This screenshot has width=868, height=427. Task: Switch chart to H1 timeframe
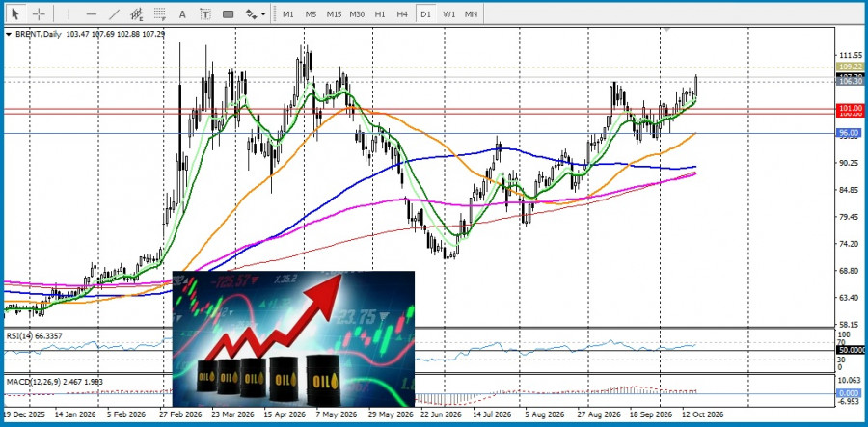pyautogui.click(x=380, y=14)
